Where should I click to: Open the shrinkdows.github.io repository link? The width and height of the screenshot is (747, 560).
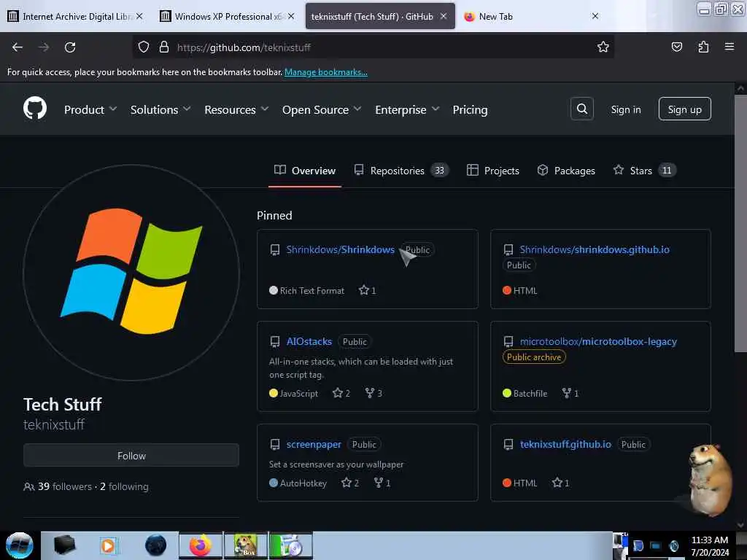(595, 249)
